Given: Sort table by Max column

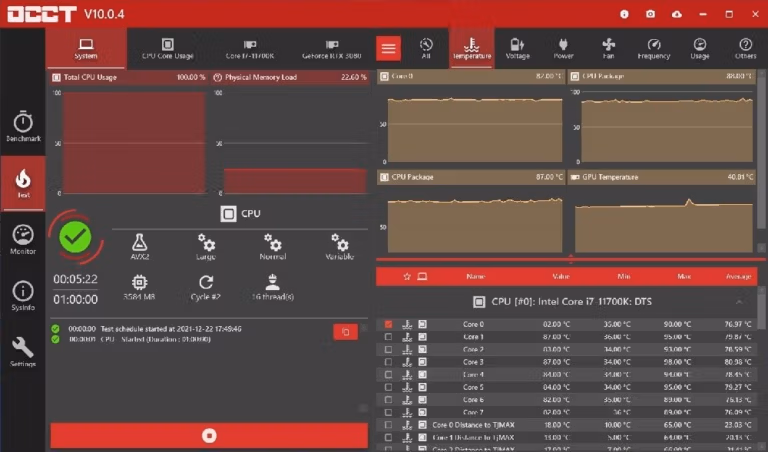Looking at the screenshot, I should (x=684, y=277).
